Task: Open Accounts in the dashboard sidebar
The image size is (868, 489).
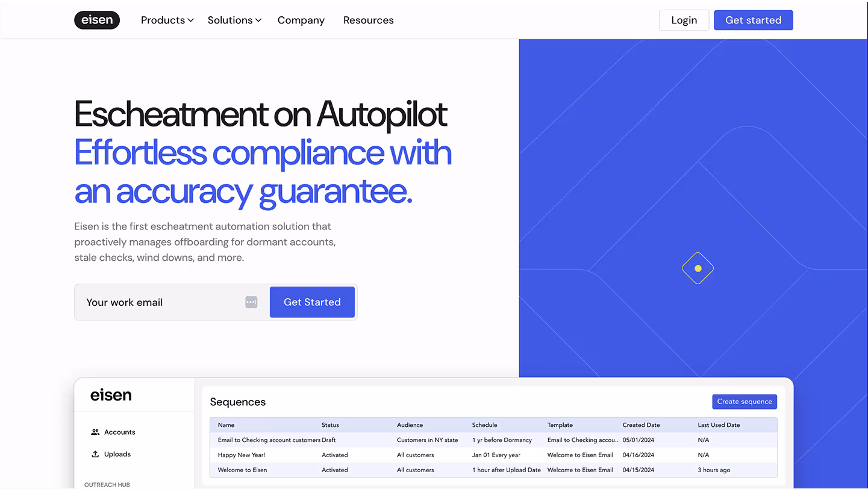Action: point(120,432)
